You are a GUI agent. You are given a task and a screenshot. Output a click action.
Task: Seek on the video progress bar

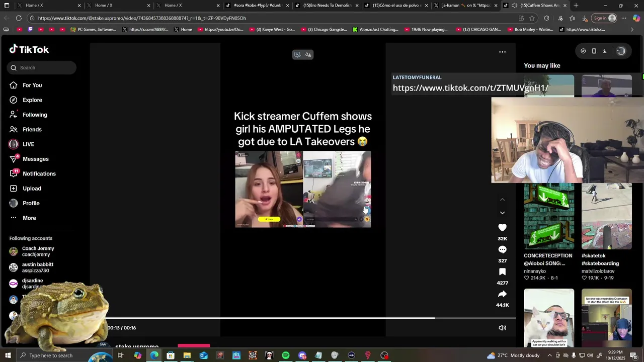click(311, 318)
